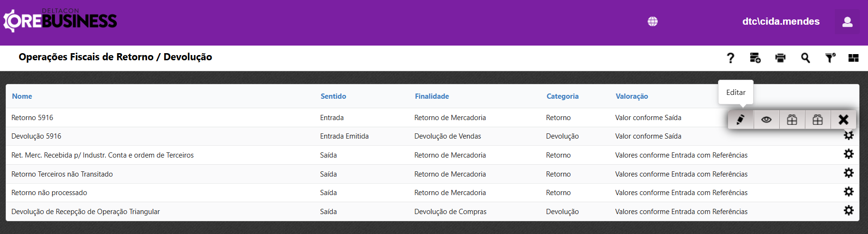Viewport: 868px width, 234px height.
Task: Open the help question mark icon
Action: pos(730,58)
